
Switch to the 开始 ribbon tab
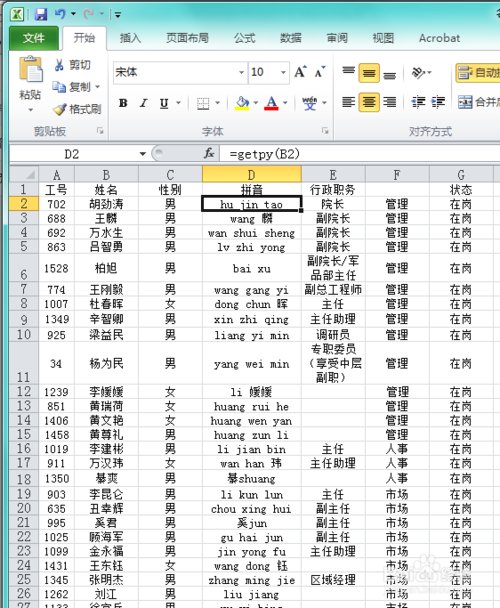tap(84, 38)
